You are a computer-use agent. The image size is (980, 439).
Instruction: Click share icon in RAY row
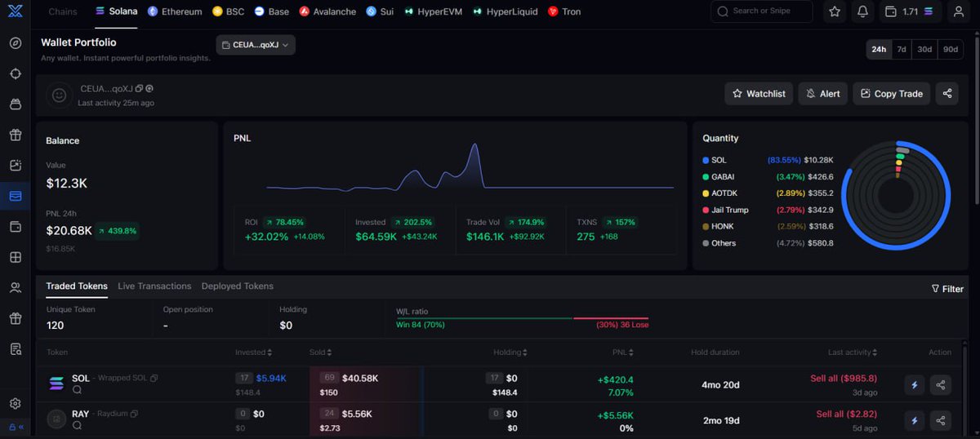click(x=941, y=420)
